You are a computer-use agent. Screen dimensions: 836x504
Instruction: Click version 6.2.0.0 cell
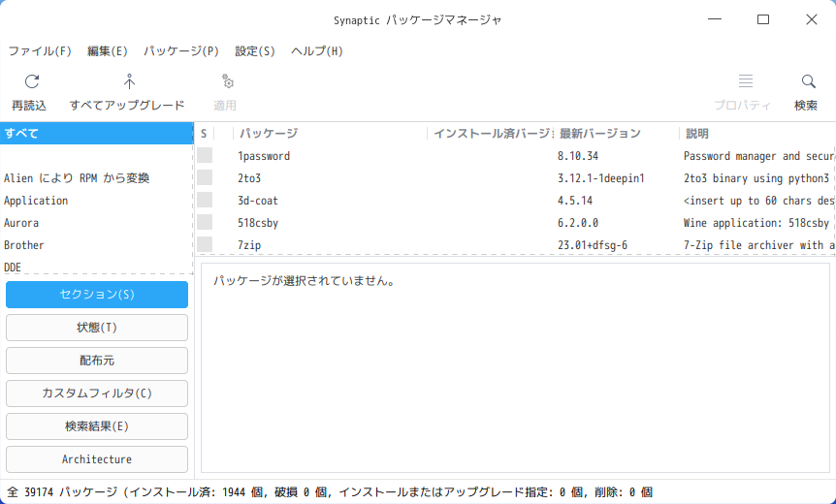coord(578,223)
